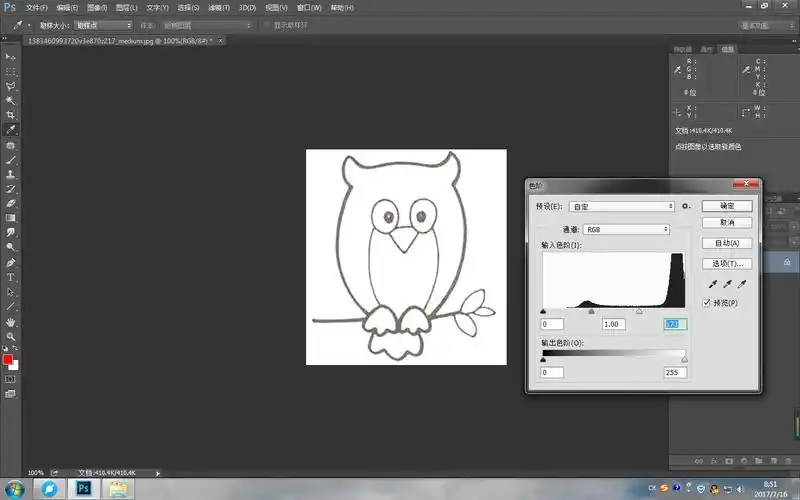Select the History Brush tool
The image size is (800, 500).
[x=10, y=189]
